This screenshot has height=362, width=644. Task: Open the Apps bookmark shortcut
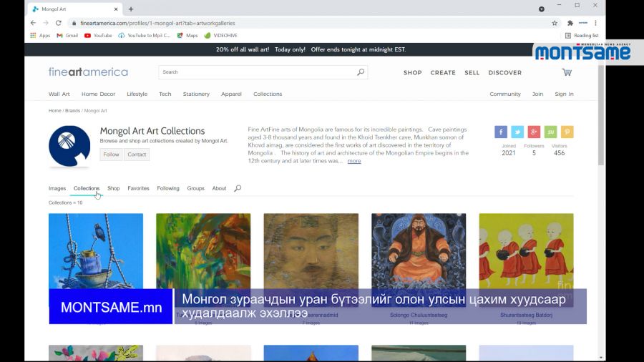click(x=40, y=35)
